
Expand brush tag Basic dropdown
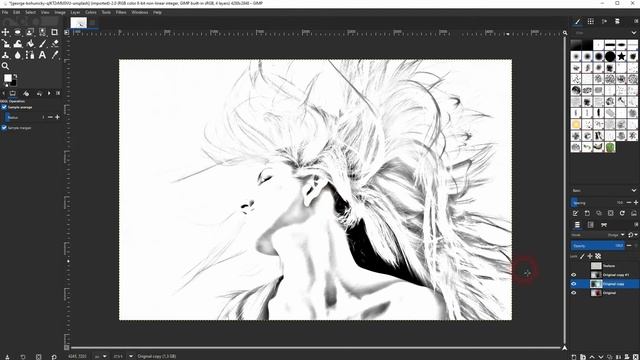pyautogui.click(x=634, y=190)
